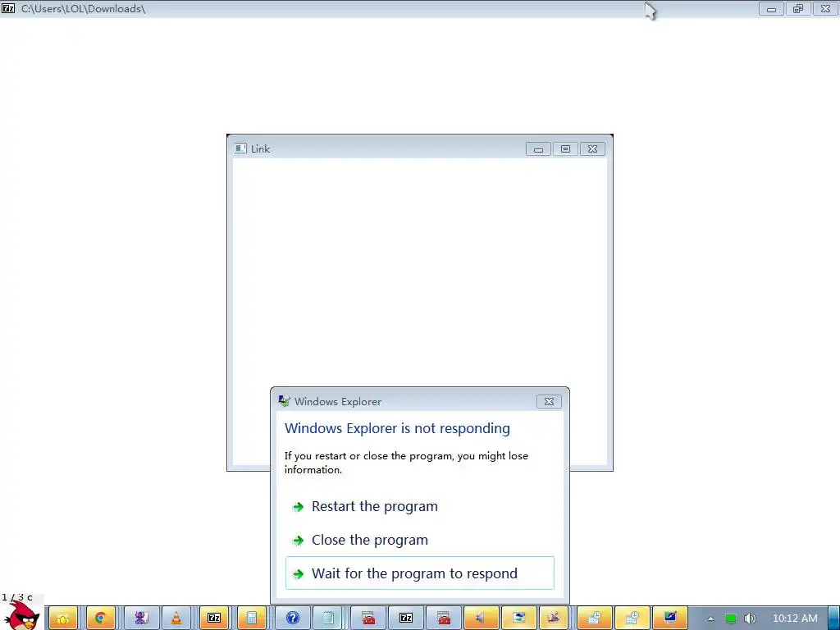Viewport: 840px width, 630px height.
Task: Click the Show desktop strip
Action: point(833,619)
